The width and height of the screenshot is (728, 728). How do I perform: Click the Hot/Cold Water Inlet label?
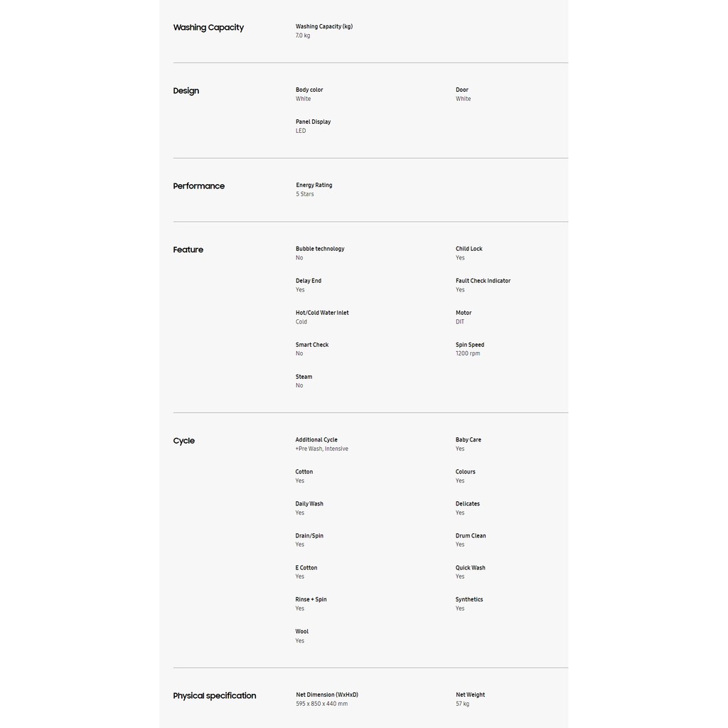point(321,313)
